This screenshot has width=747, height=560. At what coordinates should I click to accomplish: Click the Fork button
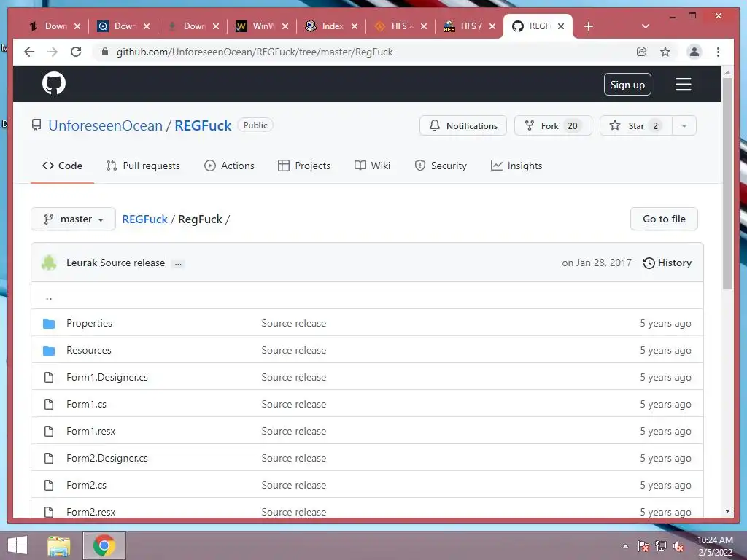click(x=553, y=125)
